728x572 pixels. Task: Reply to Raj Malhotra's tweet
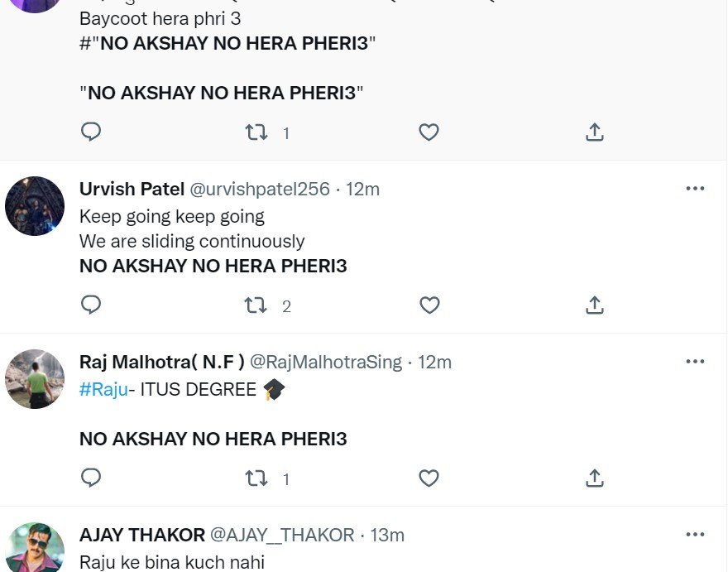(x=91, y=478)
